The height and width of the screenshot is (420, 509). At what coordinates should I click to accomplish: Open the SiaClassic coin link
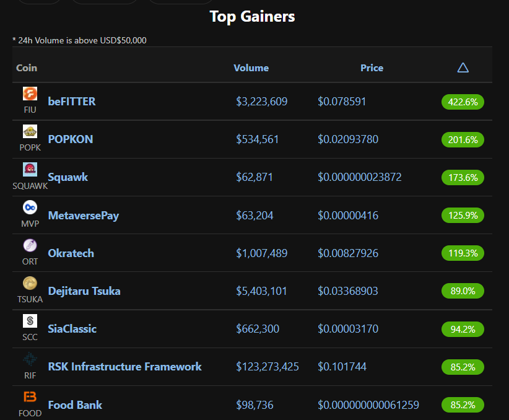[72, 329]
